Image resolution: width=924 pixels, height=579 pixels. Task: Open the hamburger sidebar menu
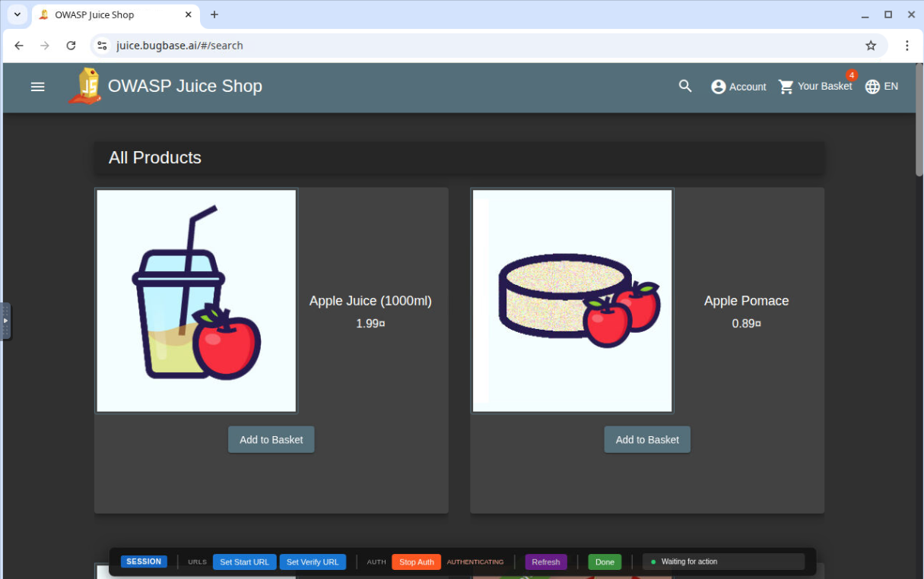point(37,87)
